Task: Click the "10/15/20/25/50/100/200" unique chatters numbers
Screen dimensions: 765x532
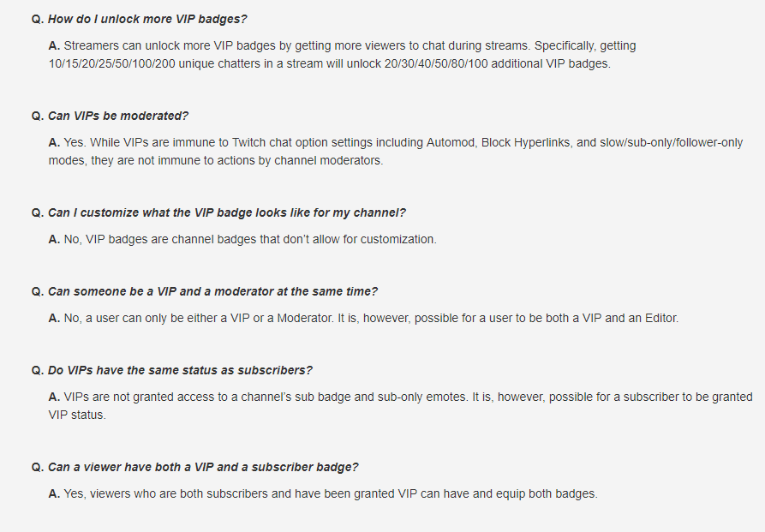Action: 117,63
